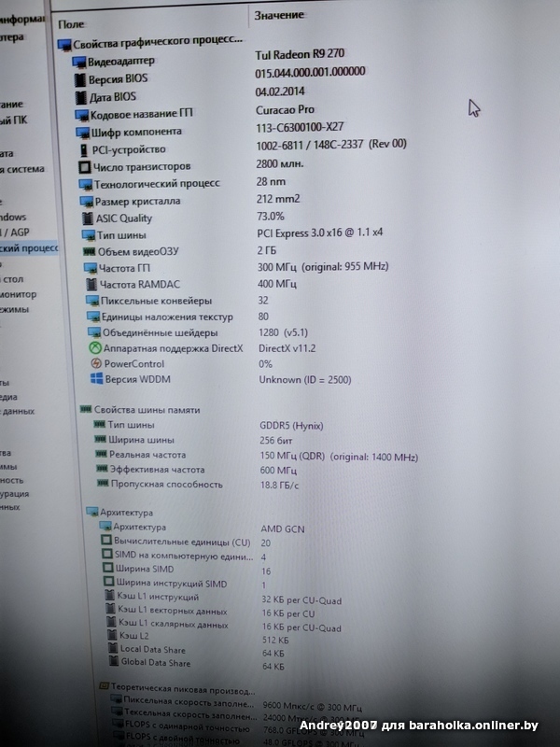Select the highlighted графический процессор item in sidebar
Image resolution: width=560 pixels, height=747 pixels.
(x=29, y=248)
